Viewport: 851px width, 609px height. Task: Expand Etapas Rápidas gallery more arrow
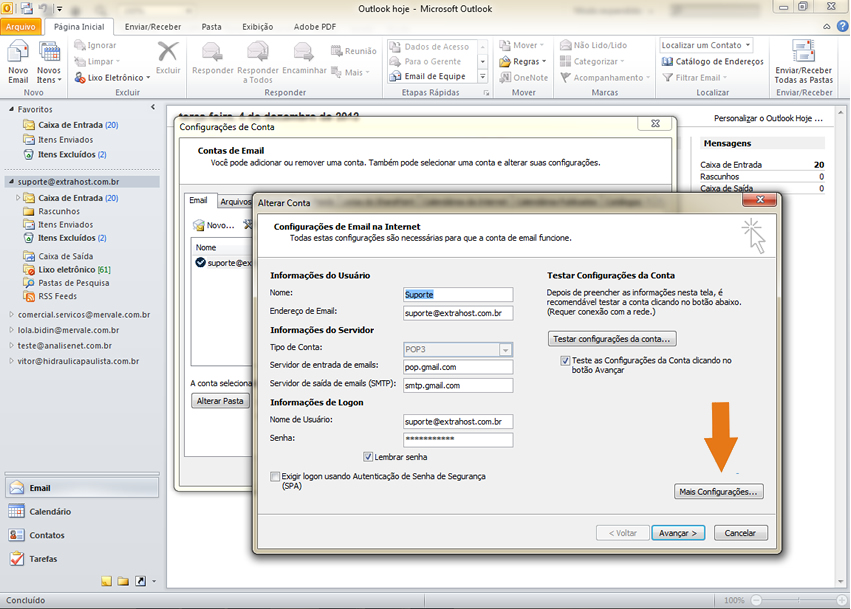click(482, 77)
